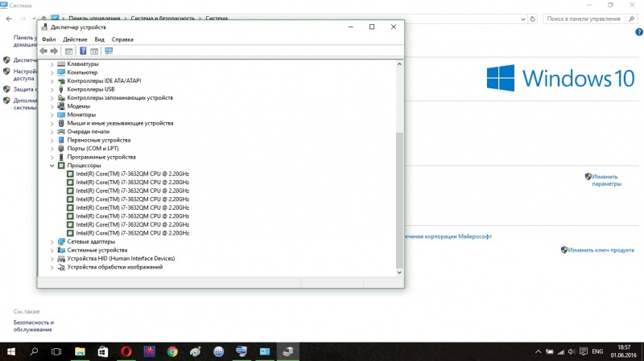This screenshot has height=361, width=644.
Task: Select the Процессоры chip icon
Action: tap(61, 166)
